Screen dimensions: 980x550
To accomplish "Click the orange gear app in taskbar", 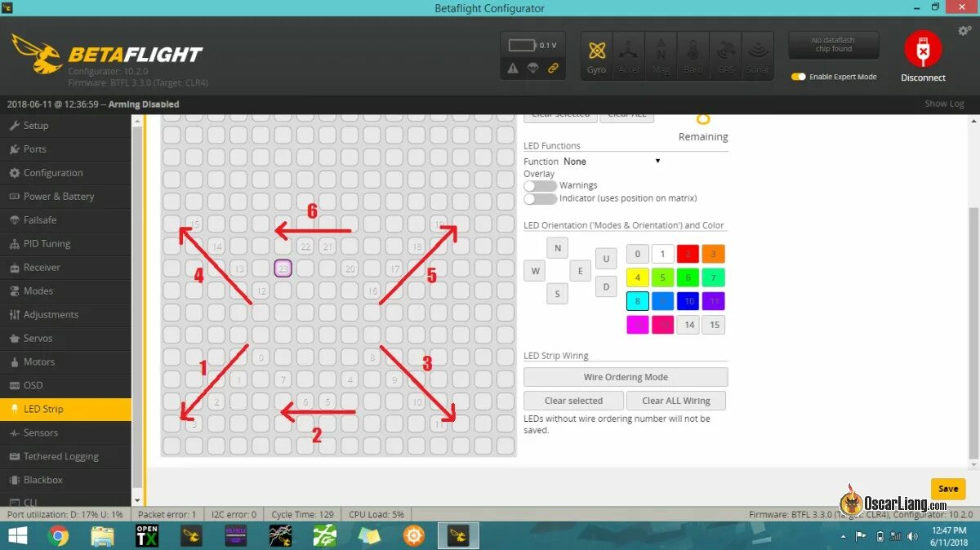I will click(x=414, y=536).
